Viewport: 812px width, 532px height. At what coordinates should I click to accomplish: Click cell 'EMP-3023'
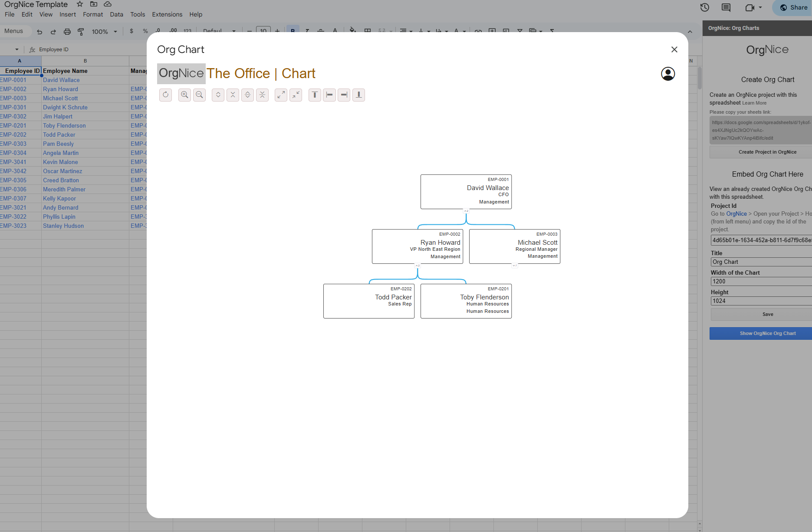(x=20, y=226)
